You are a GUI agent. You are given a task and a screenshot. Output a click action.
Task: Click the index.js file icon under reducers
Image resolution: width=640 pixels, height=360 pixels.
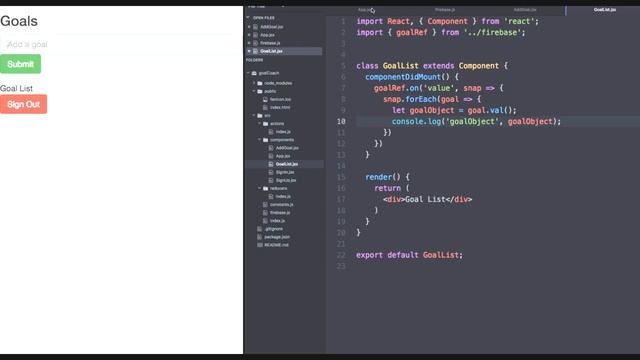click(x=271, y=196)
